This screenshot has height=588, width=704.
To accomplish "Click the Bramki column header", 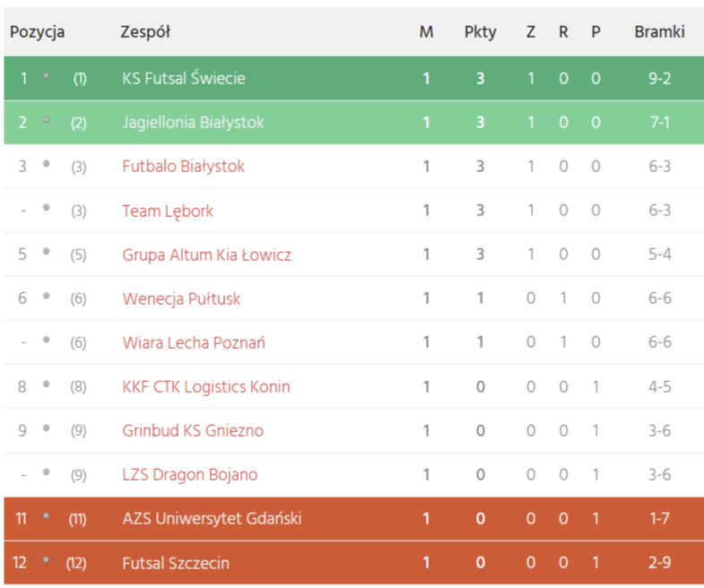I will coord(659,32).
